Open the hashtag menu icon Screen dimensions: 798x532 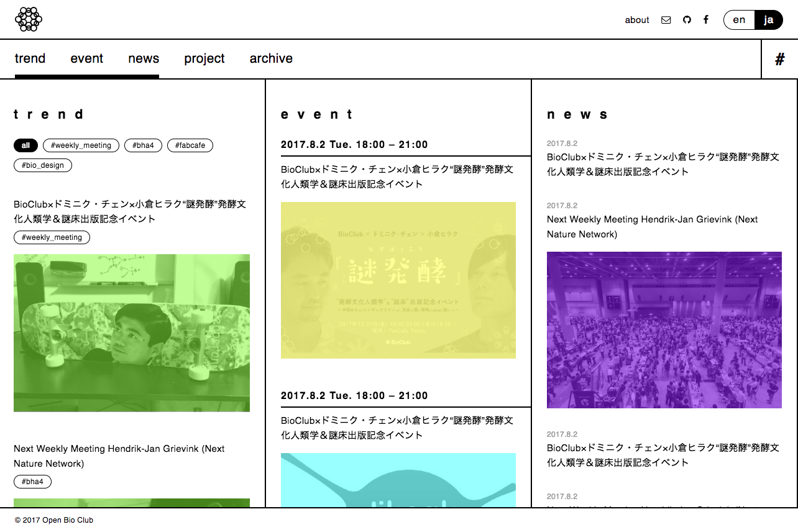[779, 59]
